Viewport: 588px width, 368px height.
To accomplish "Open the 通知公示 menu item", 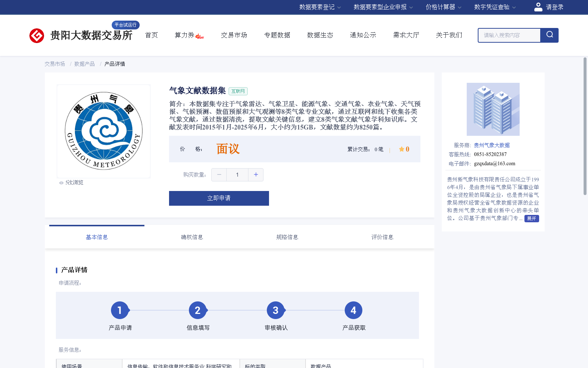I will [363, 35].
